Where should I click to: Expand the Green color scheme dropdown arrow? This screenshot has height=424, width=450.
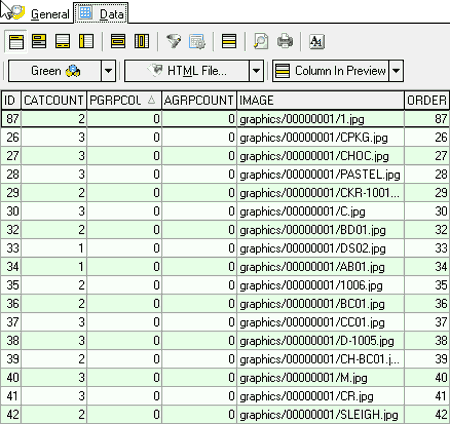pos(108,71)
